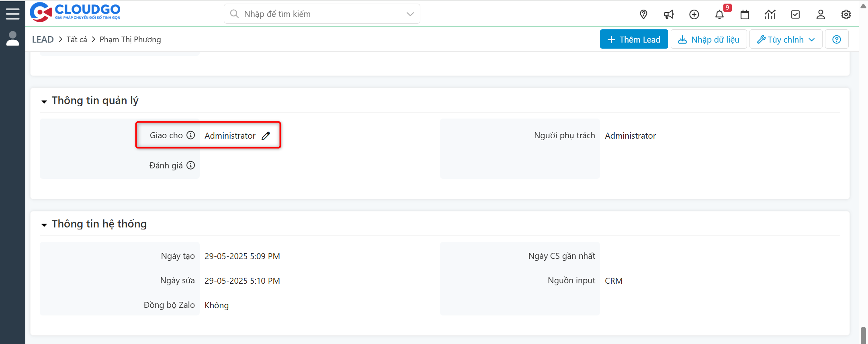Screen dimensions: 868x344
Task: Click Nguồn input value CRM
Action: coord(614,281)
